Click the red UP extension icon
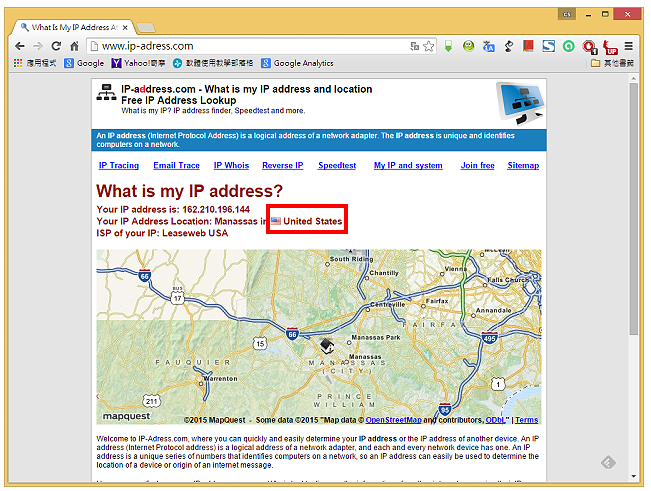Viewport: 651px width, 491px height. [x=610, y=47]
